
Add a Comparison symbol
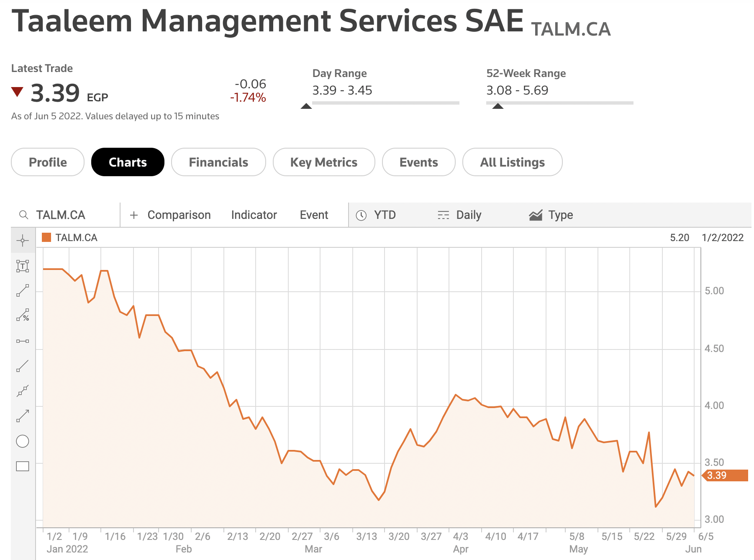point(171,215)
